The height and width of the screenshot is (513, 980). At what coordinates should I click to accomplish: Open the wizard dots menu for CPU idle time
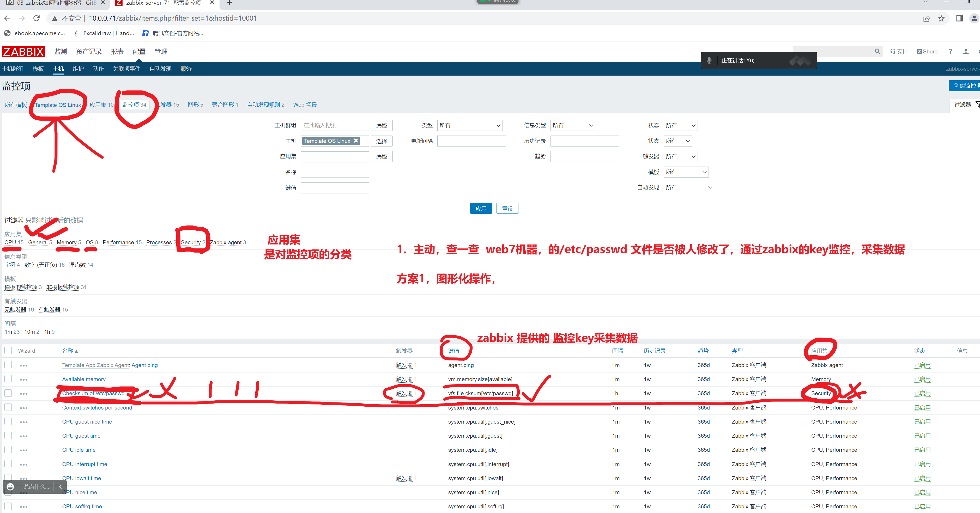pos(23,450)
